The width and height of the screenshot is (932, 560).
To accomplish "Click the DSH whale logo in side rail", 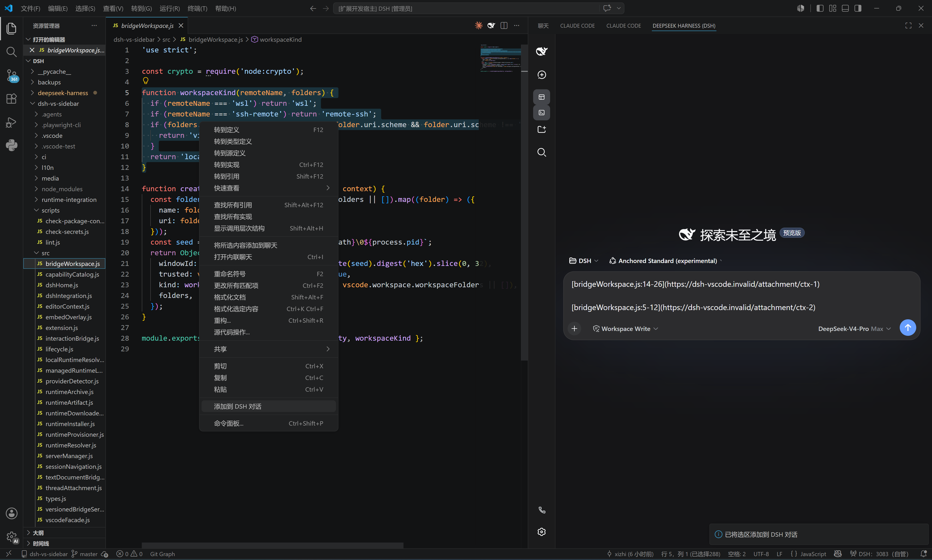I will pos(542,51).
